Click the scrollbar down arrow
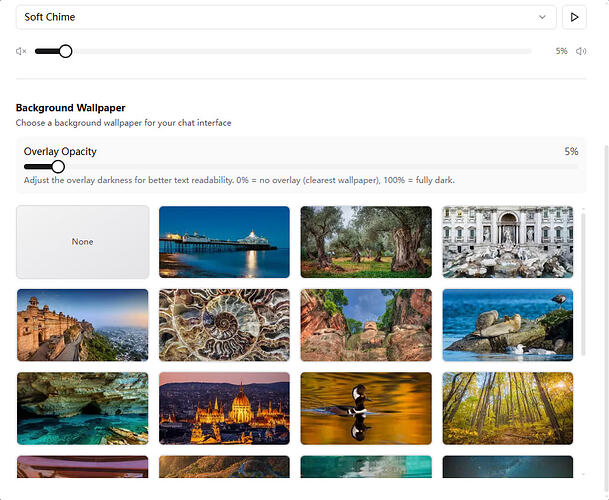This screenshot has height=500, width=609. pos(584,473)
